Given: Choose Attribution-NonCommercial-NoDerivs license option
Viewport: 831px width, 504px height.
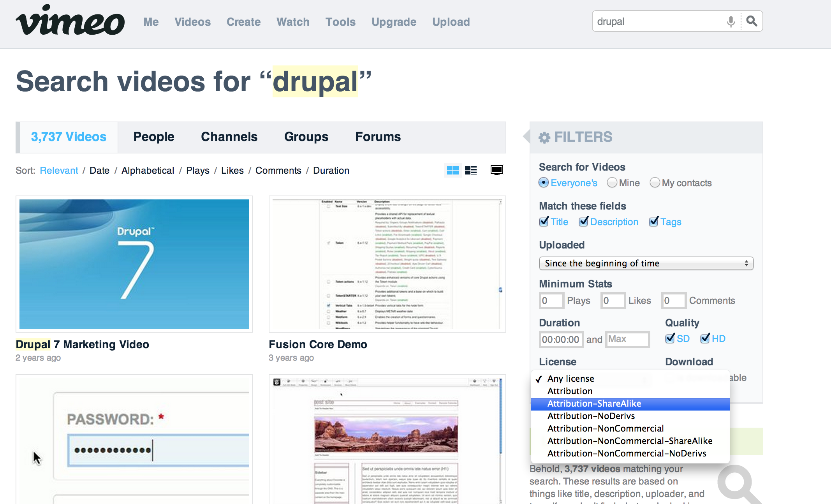Looking at the screenshot, I should (630, 453).
